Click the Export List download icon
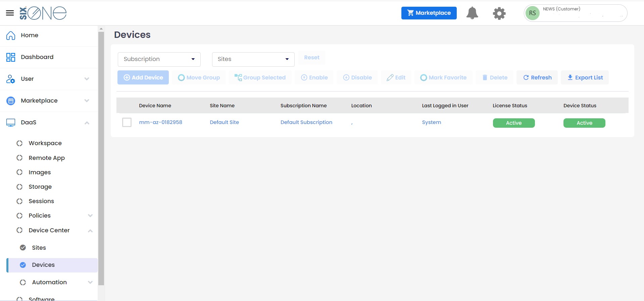This screenshot has width=644, height=301. [x=570, y=77]
